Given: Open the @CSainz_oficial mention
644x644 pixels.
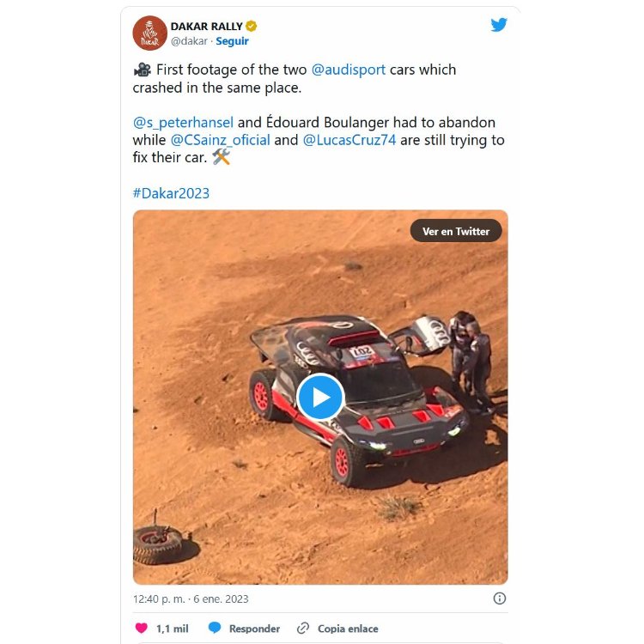Looking at the screenshot, I should click(220, 141).
